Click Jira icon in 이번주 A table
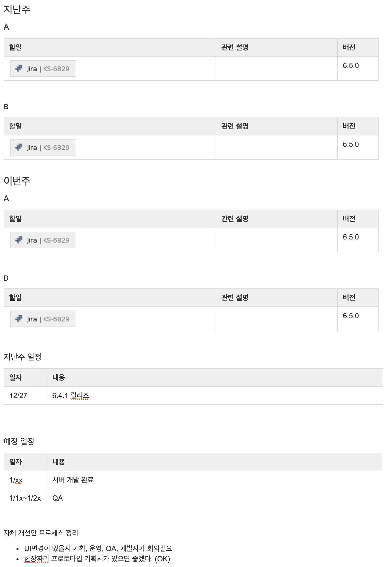 (x=19, y=240)
